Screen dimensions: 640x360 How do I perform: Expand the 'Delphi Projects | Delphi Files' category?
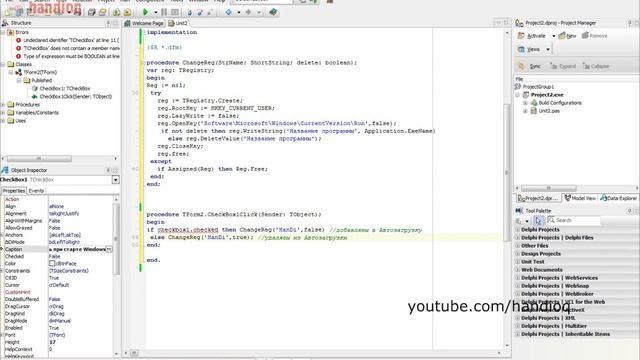518,238
